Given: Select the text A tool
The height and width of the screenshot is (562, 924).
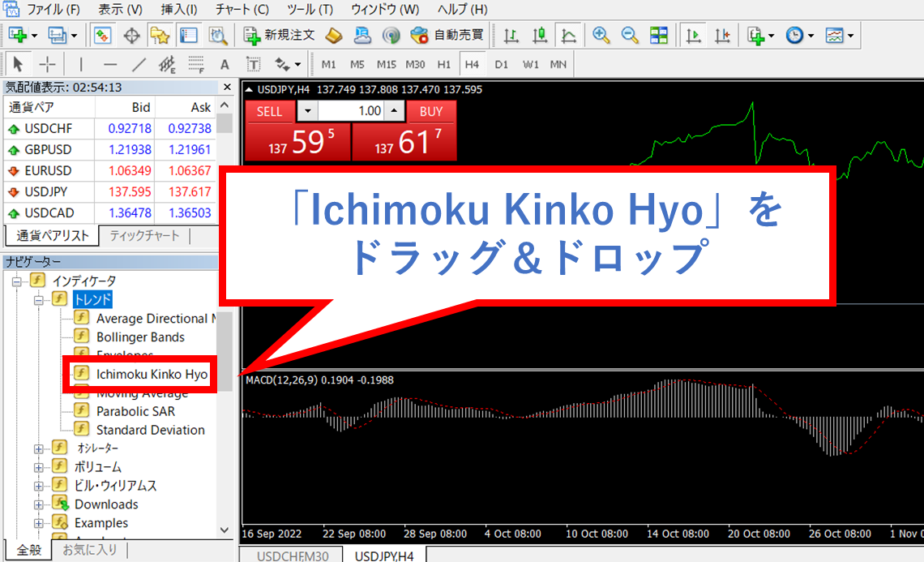Looking at the screenshot, I should coord(225,64).
